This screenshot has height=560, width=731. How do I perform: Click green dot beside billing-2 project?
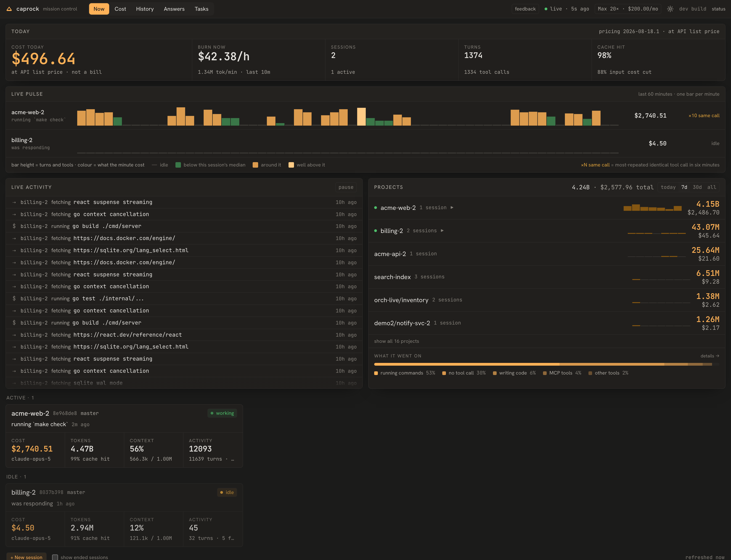tap(376, 231)
